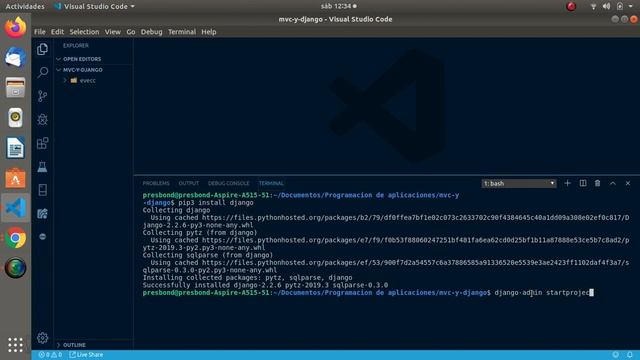Switch to the PROBLEMS tab
The image size is (640, 360).
pyautogui.click(x=156, y=183)
